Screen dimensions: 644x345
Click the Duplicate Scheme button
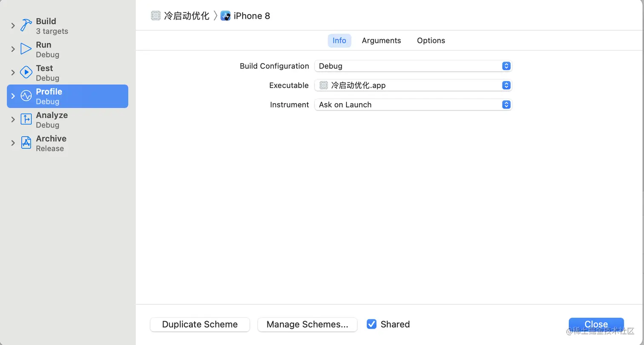pyautogui.click(x=200, y=324)
